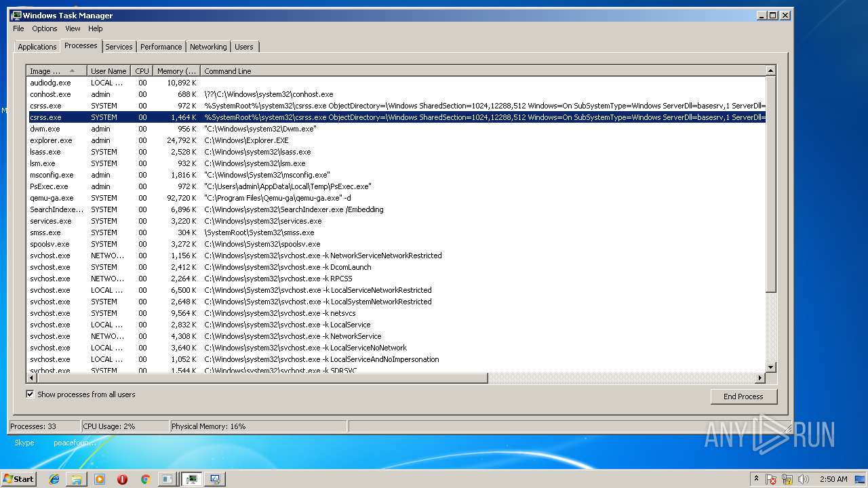Select the SearchIndexer process row
868x488 pixels.
click(x=396, y=209)
